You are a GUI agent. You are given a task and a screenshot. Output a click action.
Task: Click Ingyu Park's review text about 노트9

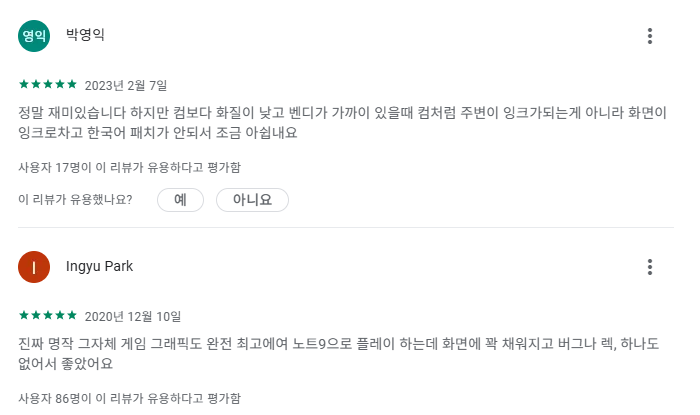[338, 353]
